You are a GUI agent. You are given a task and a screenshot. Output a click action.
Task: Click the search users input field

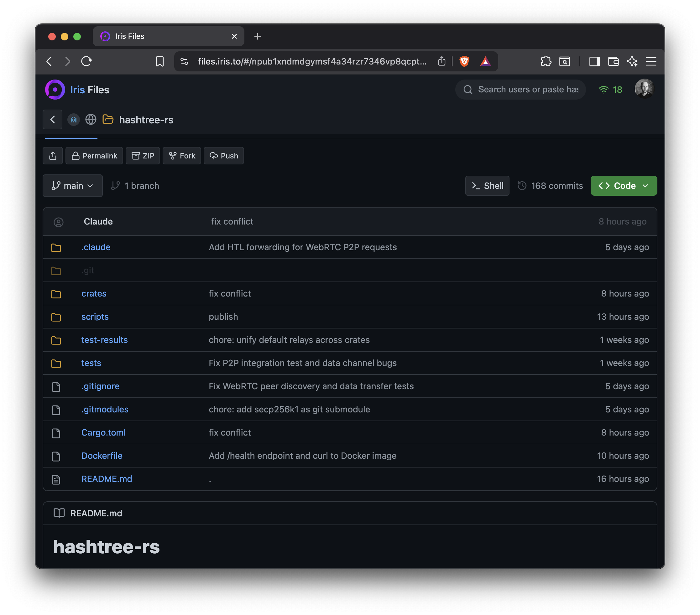coord(527,90)
